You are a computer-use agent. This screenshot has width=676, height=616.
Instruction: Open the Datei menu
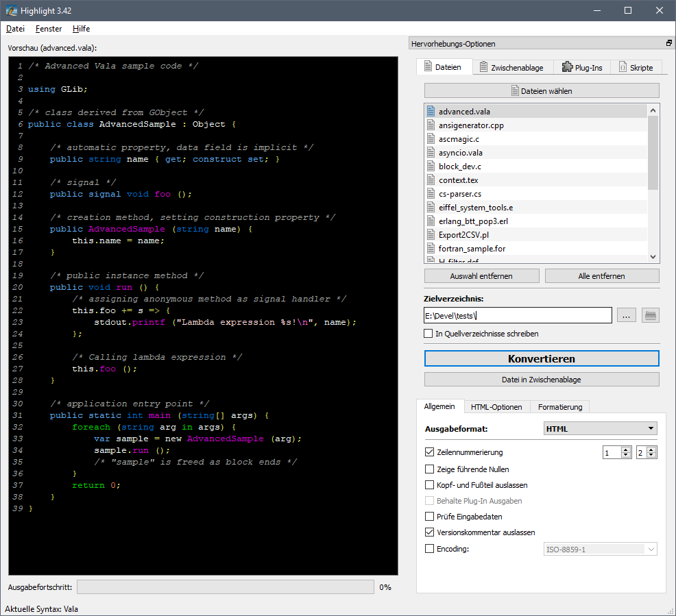point(16,28)
